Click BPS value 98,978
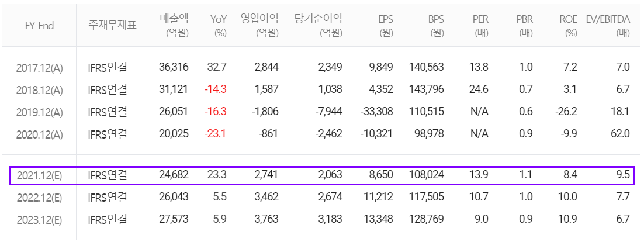Image resolution: width=644 pixels, height=242 pixels. [429, 133]
